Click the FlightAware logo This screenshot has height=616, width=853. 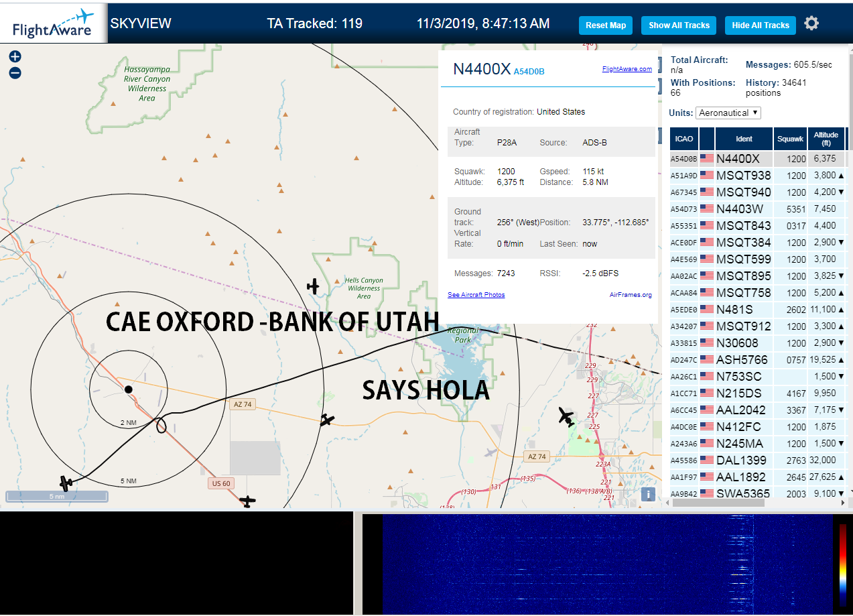click(x=54, y=23)
